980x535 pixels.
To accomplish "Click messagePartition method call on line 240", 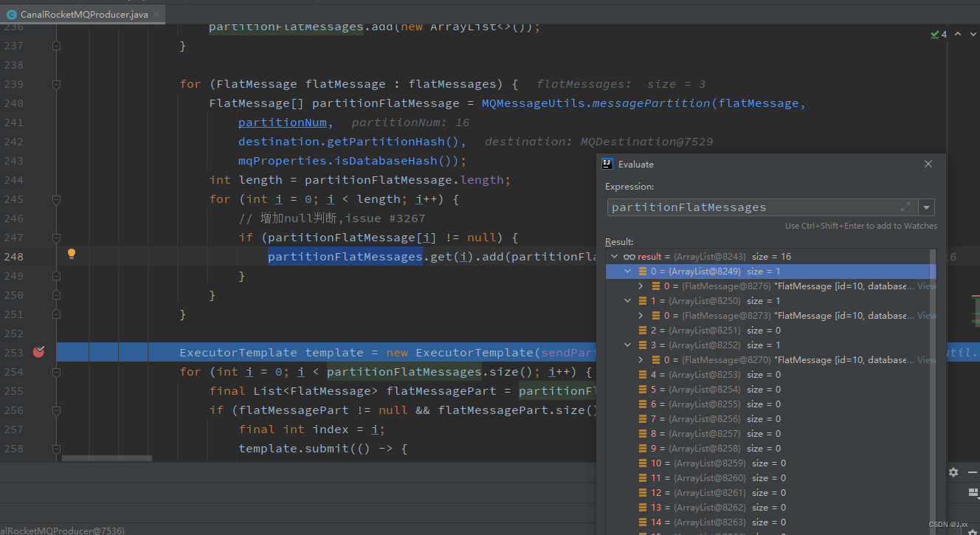I will (650, 103).
